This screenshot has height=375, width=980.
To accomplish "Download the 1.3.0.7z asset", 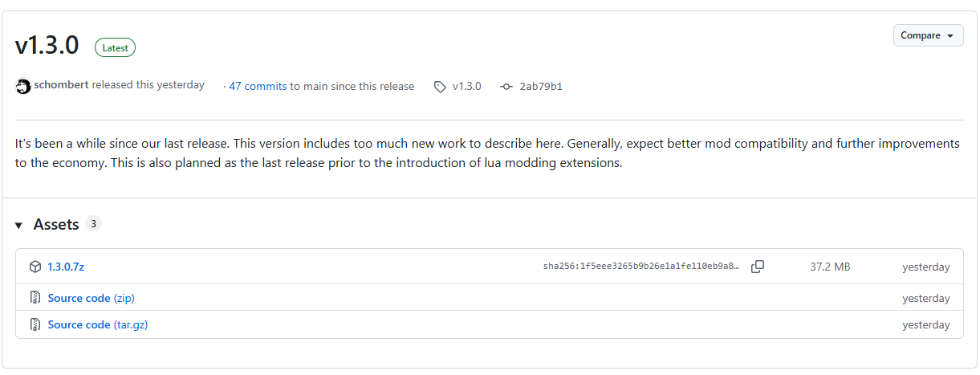I will (x=66, y=267).
